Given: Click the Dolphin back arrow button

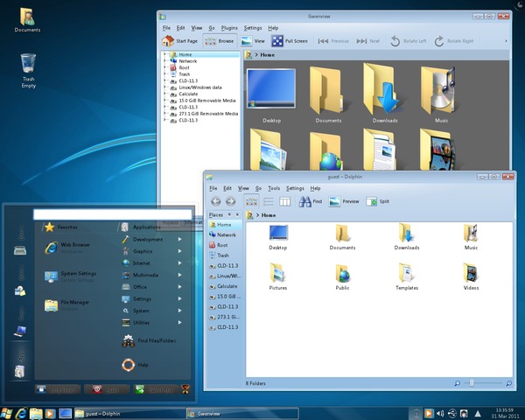Looking at the screenshot, I should (214, 201).
